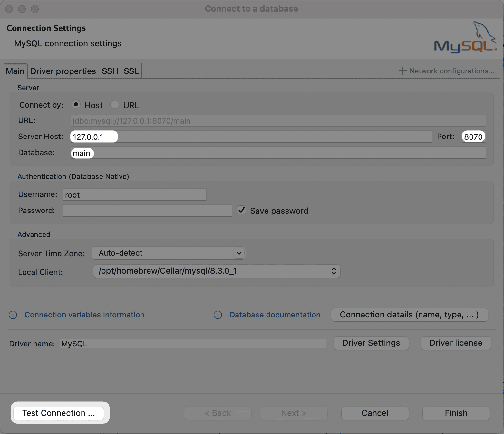Click info icon next to Connection variables
The width and height of the screenshot is (504, 434).
[x=13, y=315]
